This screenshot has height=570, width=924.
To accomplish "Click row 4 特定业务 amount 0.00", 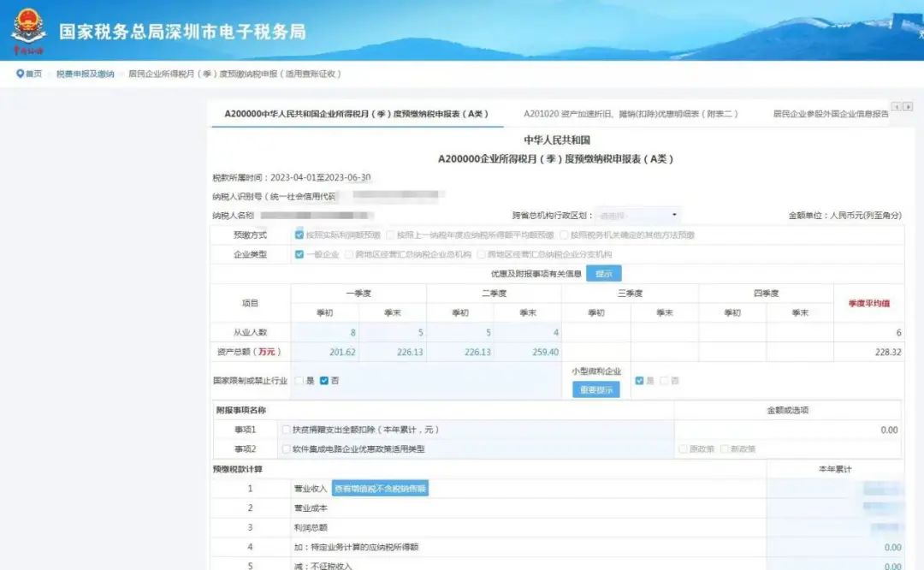I will click(836, 547).
